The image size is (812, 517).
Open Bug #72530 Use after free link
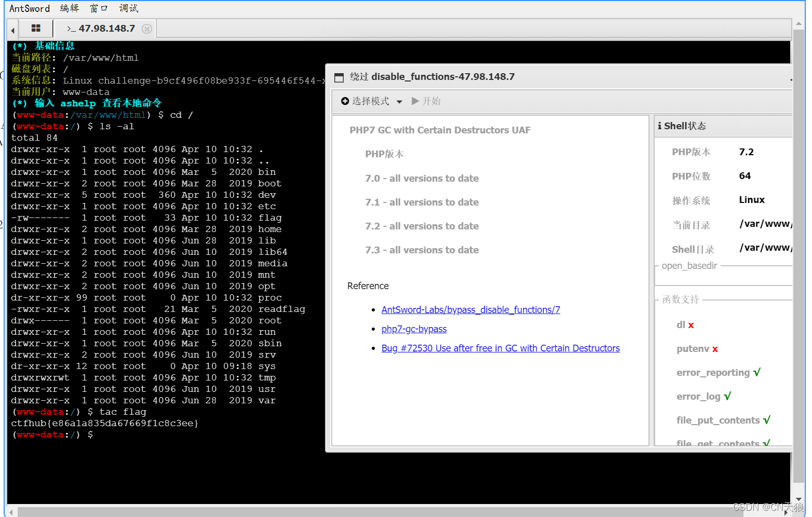[500, 348]
